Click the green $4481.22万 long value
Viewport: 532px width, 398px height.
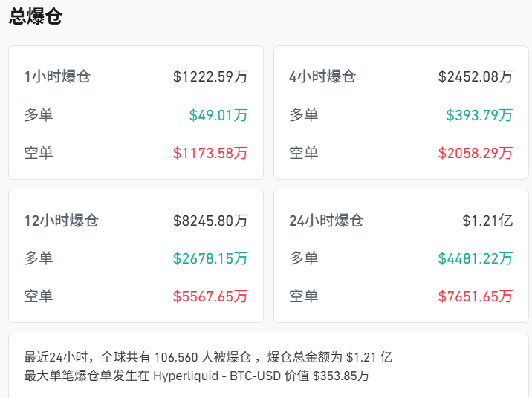point(476,259)
